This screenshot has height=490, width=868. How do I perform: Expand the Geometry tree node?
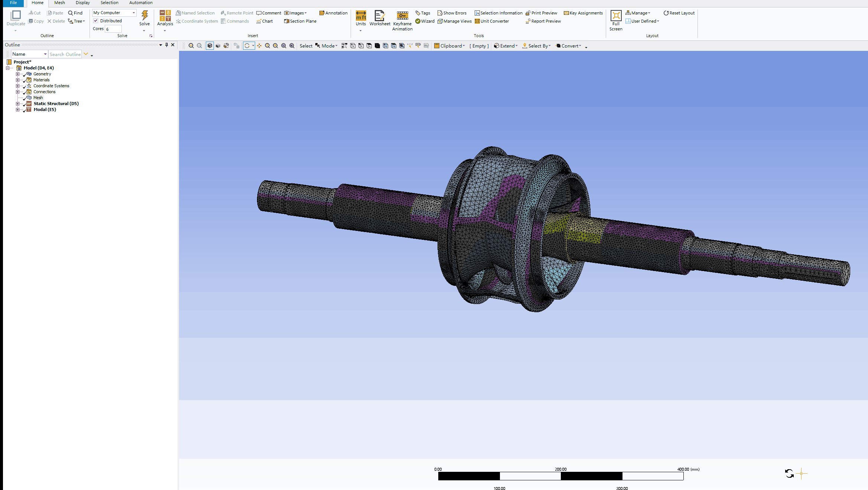pyautogui.click(x=17, y=74)
